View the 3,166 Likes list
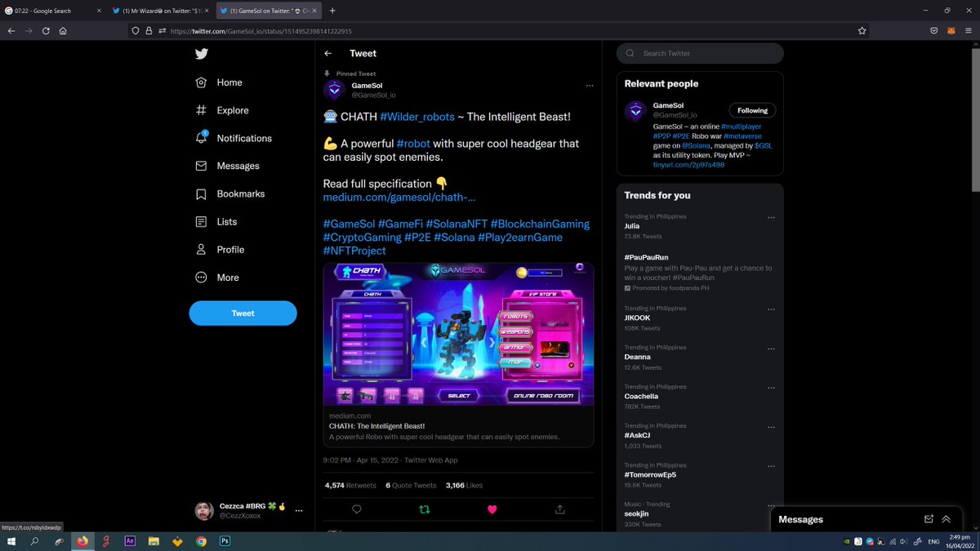Screen dimensions: 980x551 464,485
